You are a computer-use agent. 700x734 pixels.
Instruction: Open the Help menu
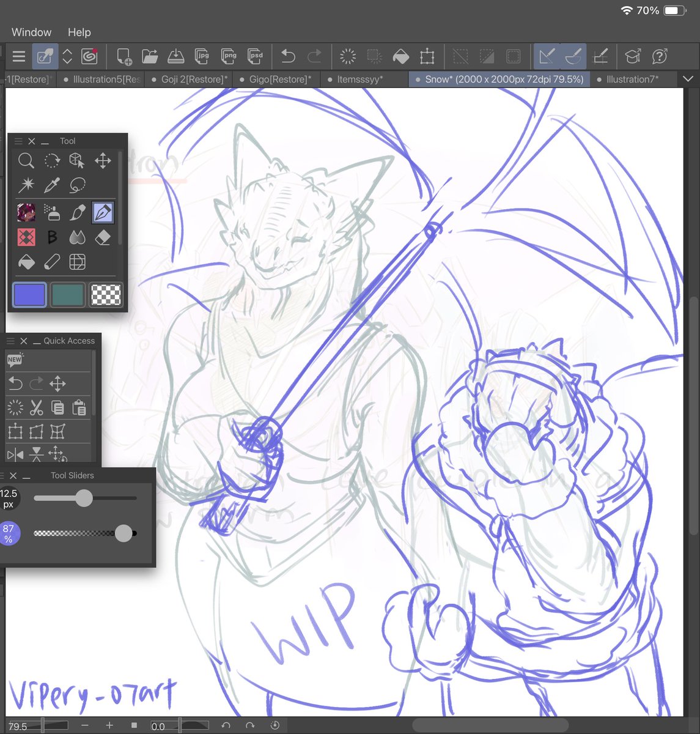[79, 32]
